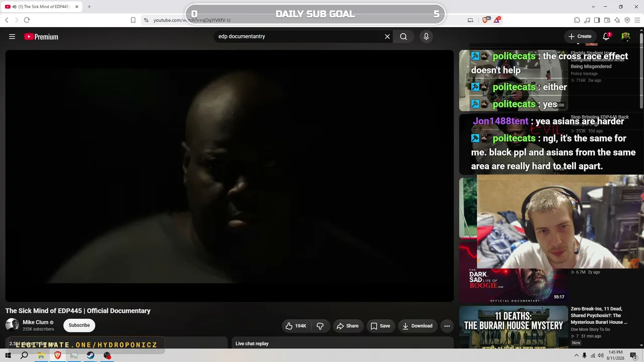Open Brave Shields lion icon

(486, 20)
